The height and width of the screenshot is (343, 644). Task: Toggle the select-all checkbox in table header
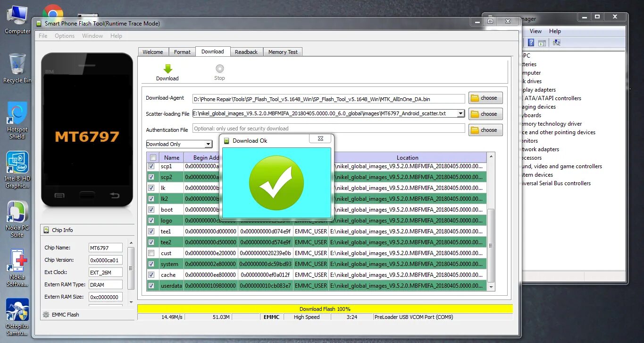153,158
